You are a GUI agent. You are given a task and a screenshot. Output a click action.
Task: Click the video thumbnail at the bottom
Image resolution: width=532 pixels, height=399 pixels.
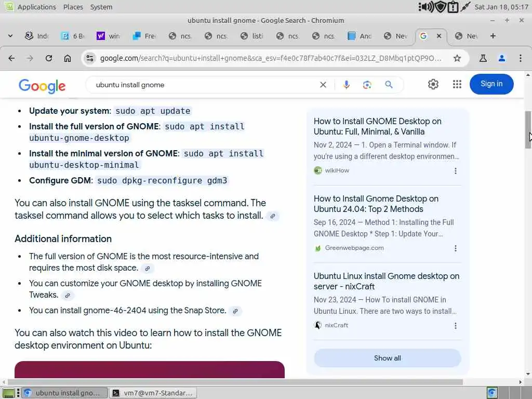click(149, 369)
